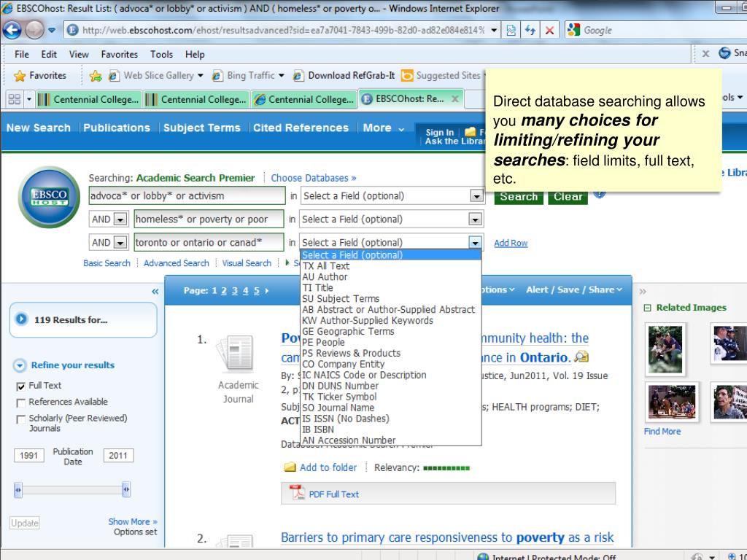Open the AND operator dropdown for toronto row
Image resolution: width=747 pixels, height=560 pixels.
120,243
